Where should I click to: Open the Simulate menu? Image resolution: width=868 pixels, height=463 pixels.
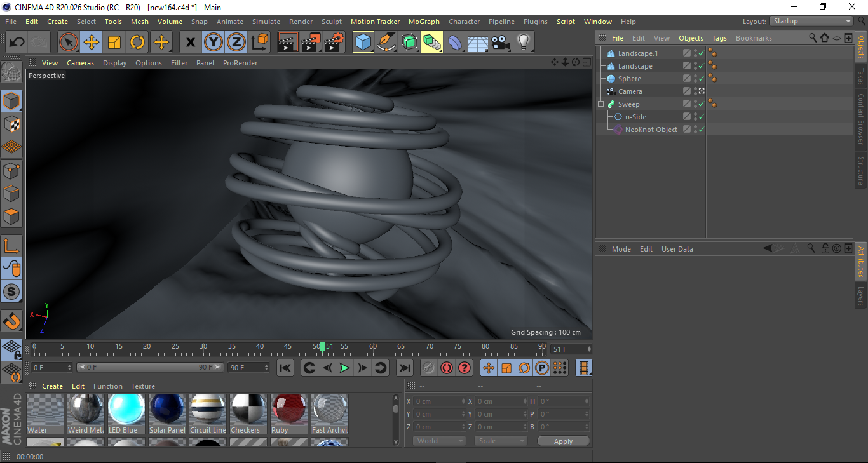click(x=266, y=22)
